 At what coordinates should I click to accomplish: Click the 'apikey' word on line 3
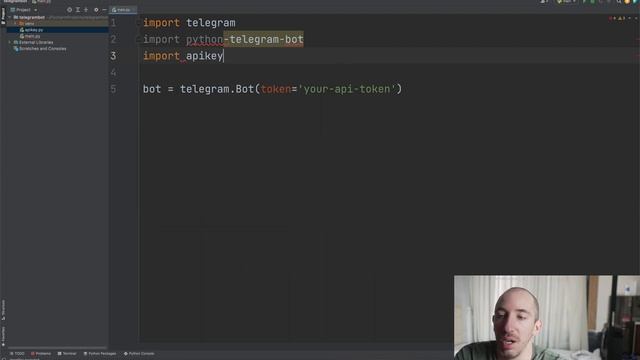pyautogui.click(x=204, y=56)
